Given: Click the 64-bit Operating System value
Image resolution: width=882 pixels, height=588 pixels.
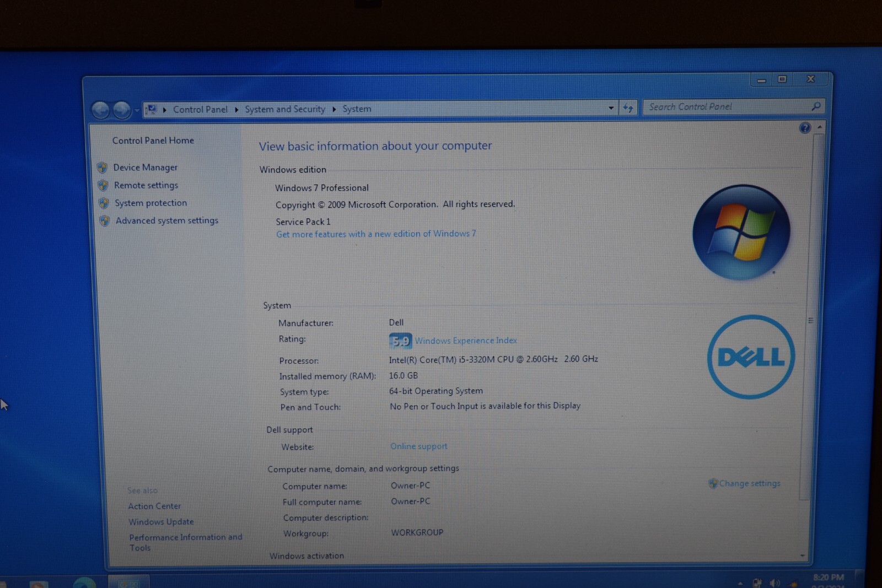Looking at the screenshot, I should point(436,391).
